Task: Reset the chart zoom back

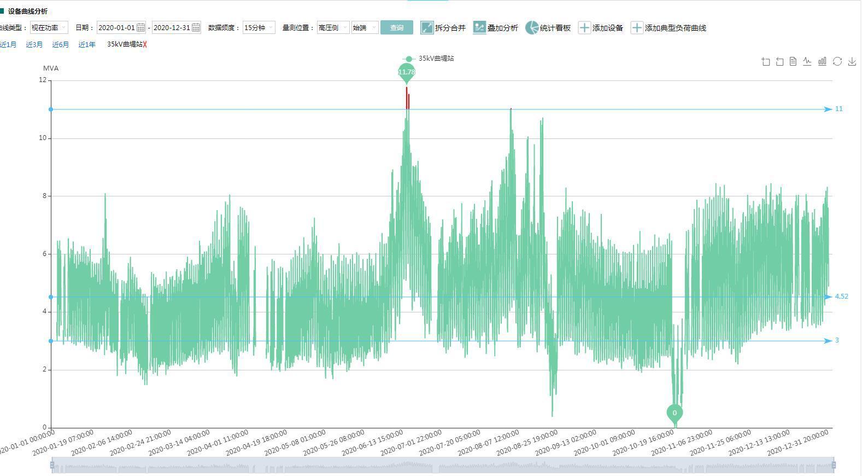Action: [x=780, y=62]
